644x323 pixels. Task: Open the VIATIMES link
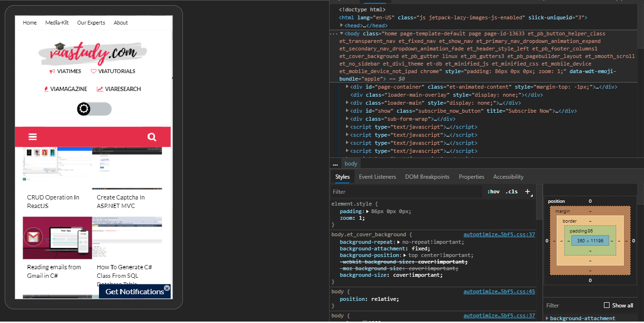tap(69, 71)
